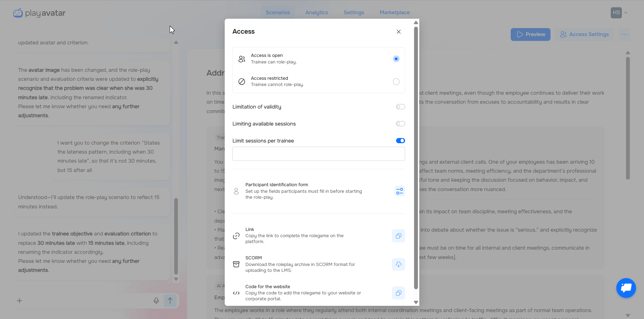The image size is (644, 319).
Task: Click the 'Access' dialog title
Action: [243, 32]
